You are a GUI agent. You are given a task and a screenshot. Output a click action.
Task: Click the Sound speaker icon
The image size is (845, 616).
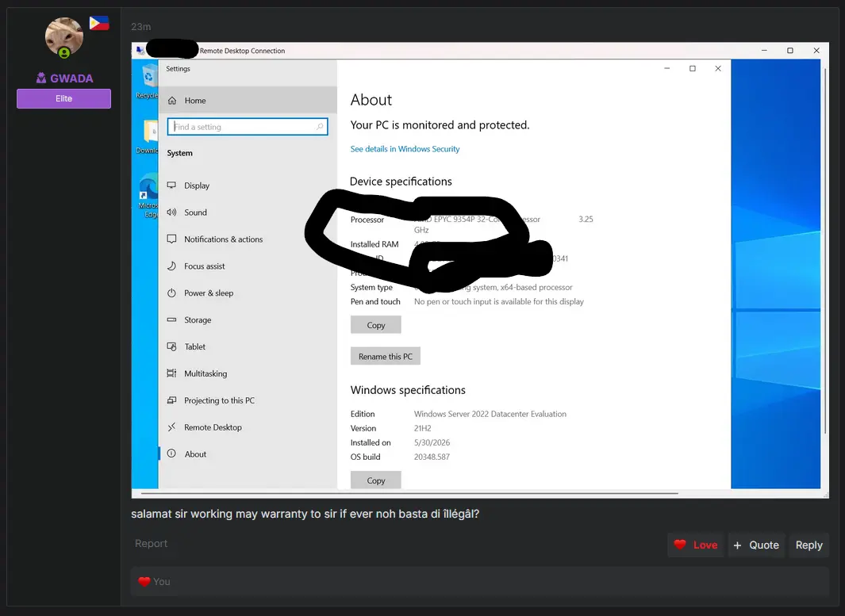171,212
